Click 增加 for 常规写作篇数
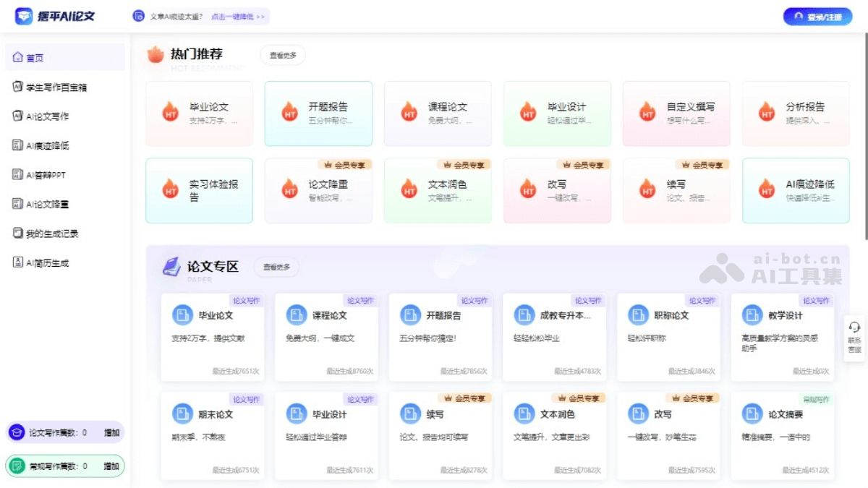The height and width of the screenshot is (488, 868). click(111, 466)
